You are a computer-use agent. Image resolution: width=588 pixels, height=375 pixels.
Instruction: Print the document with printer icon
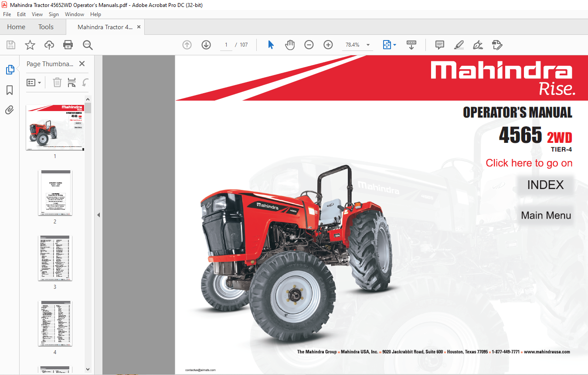[68, 45]
